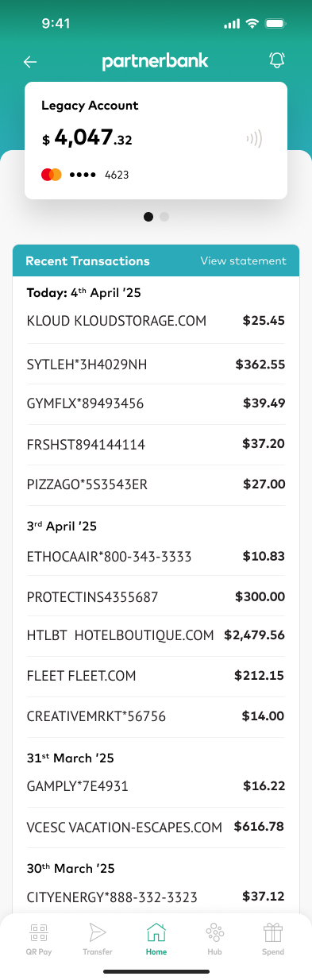Open the Hub tab
The image size is (312, 980).
pos(214,939)
